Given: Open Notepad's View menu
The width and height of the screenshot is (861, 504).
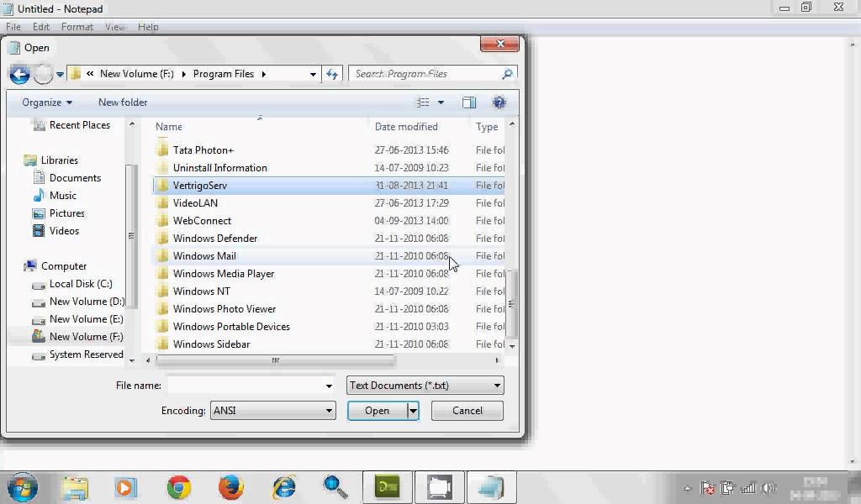Looking at the screenshot, I should point(114,26).
